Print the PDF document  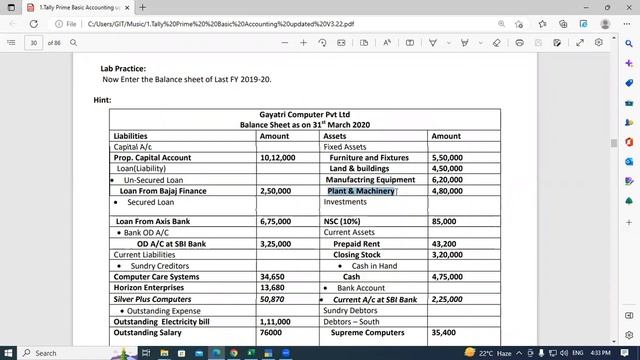click(519, 42)
